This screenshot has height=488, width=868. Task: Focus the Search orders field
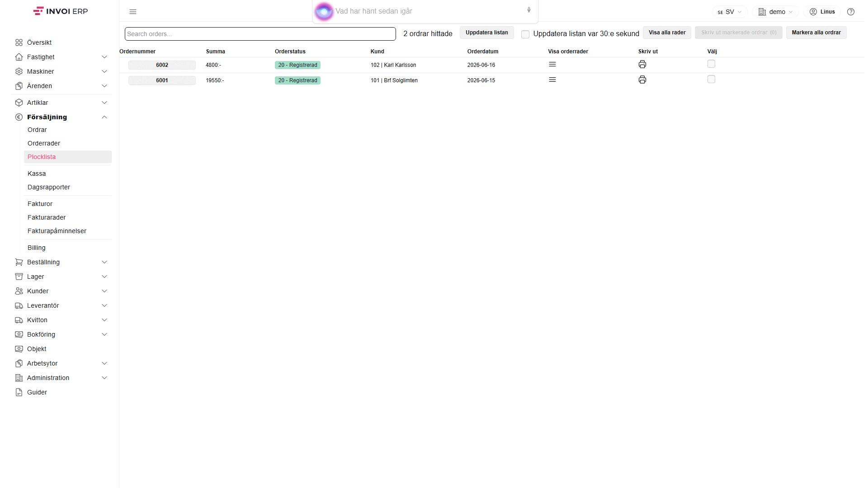pyautogui.click(x=260, y=34)
